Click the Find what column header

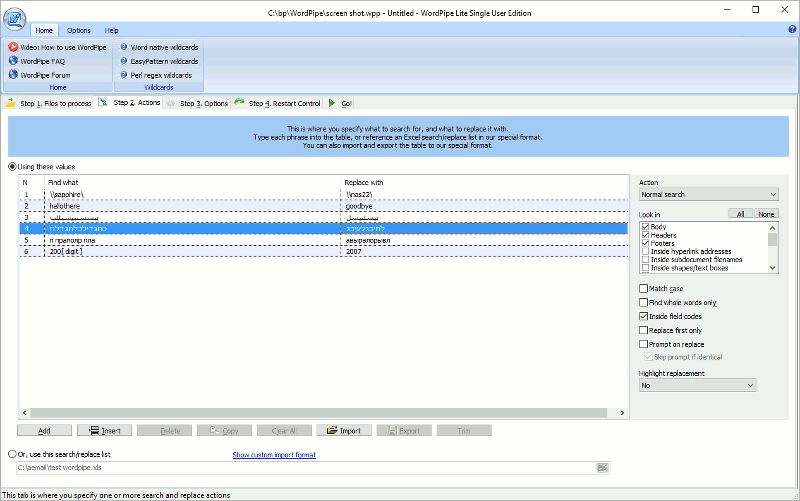[x=193, y=182]
